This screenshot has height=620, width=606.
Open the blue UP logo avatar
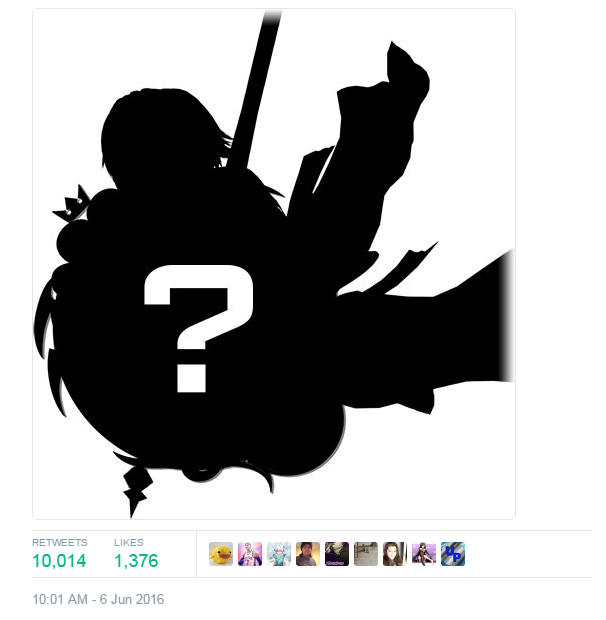[x=453, y=554]
